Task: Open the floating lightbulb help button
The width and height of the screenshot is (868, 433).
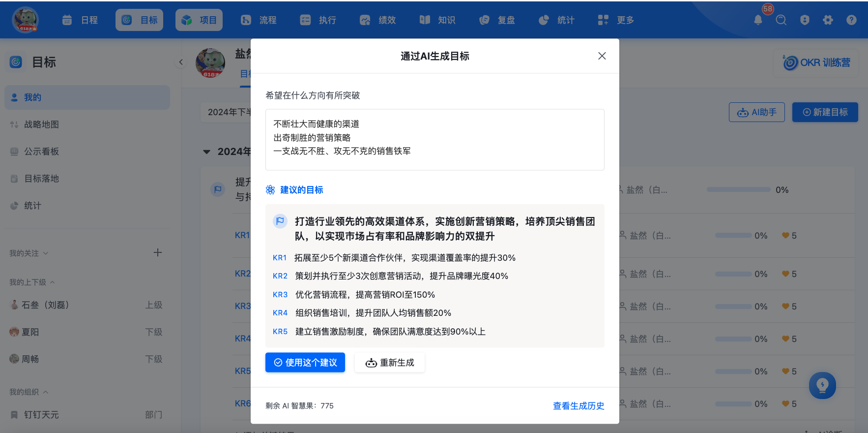Action: point(822,385)
